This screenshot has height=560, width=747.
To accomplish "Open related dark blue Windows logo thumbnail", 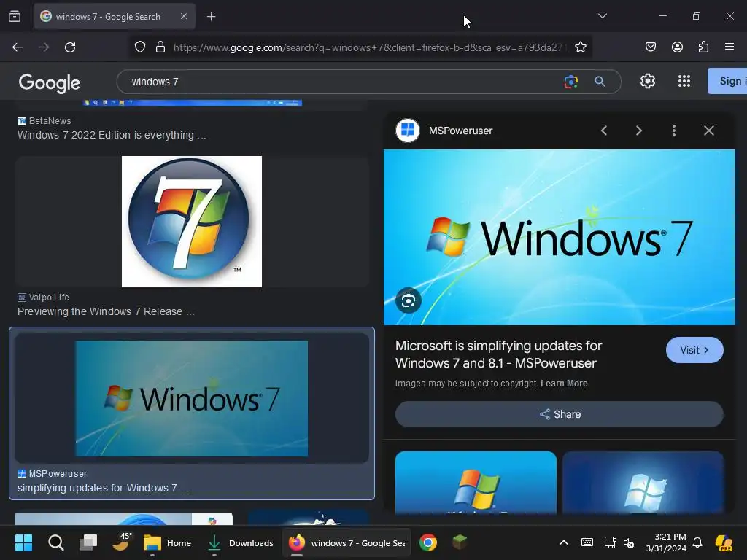I will click(x=643, y=483).
